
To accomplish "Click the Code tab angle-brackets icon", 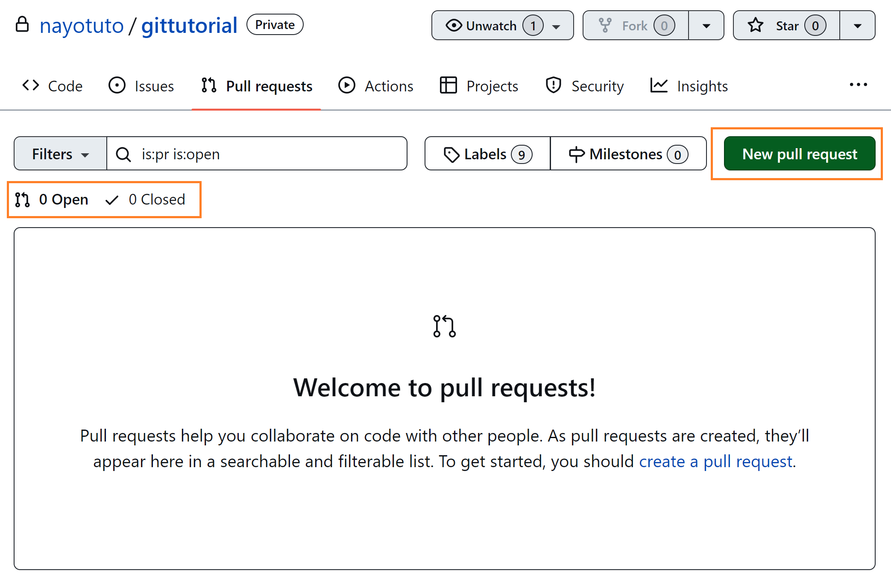I will click(31, 85).
